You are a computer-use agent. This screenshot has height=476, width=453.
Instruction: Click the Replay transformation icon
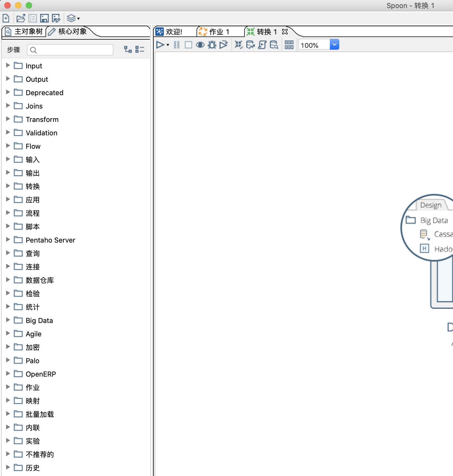(224, 45)
